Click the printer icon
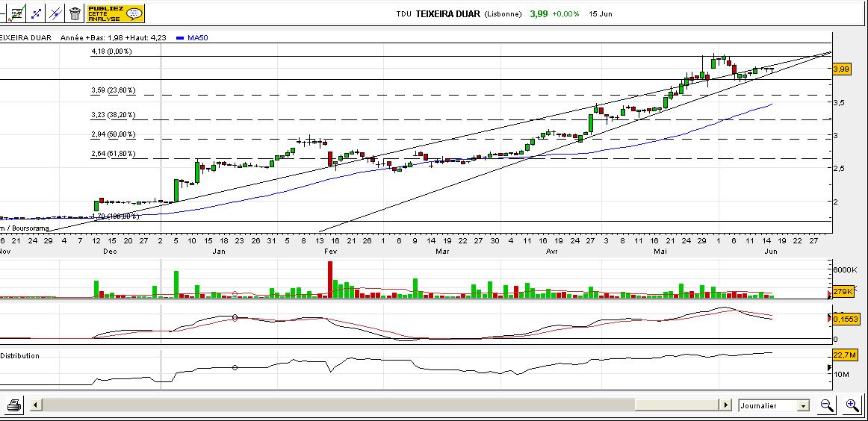 tap(14, 405)
